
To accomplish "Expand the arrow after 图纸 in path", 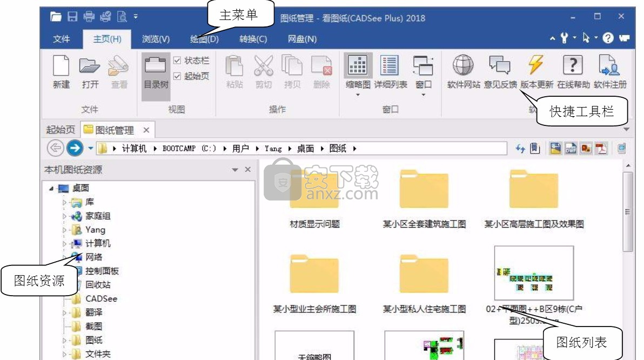I will (354, 148).
